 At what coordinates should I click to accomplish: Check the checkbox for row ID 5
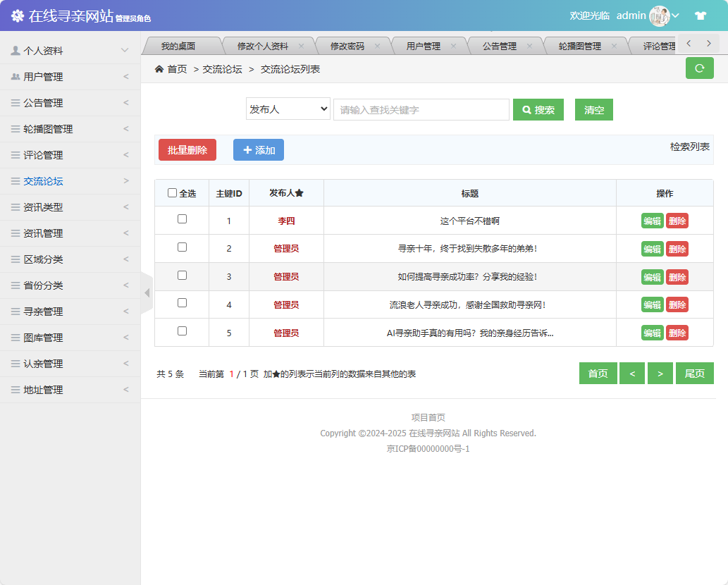point(182,332)
